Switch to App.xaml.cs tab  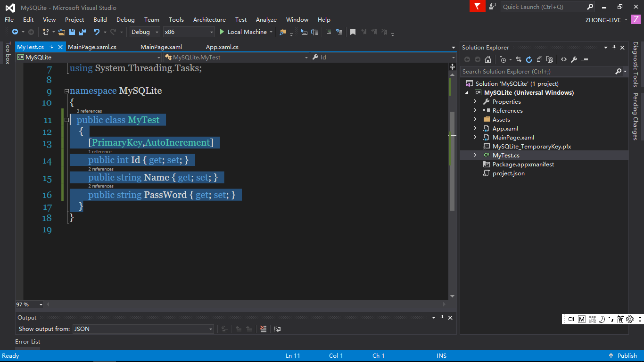pos(222,47)
